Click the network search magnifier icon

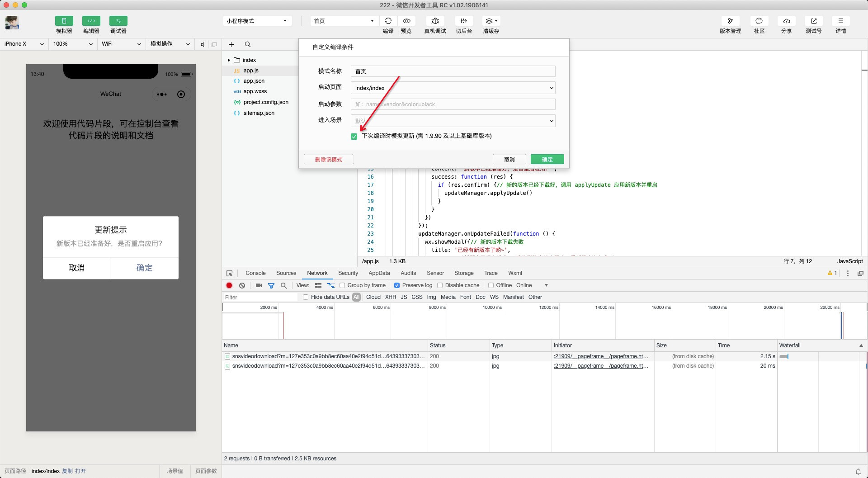point(284,285)
